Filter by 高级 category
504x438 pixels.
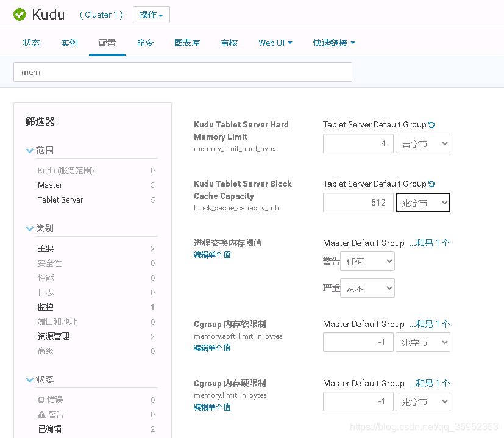click(46, 351)
